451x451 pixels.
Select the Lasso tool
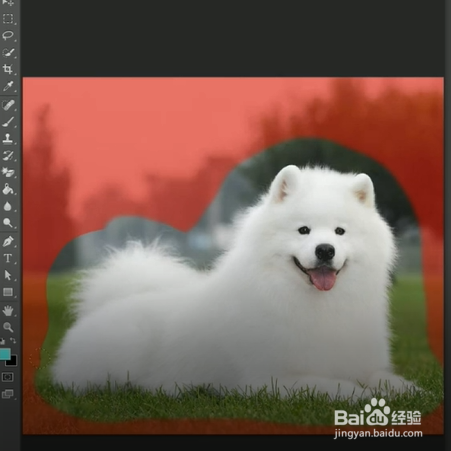point(8,35)
